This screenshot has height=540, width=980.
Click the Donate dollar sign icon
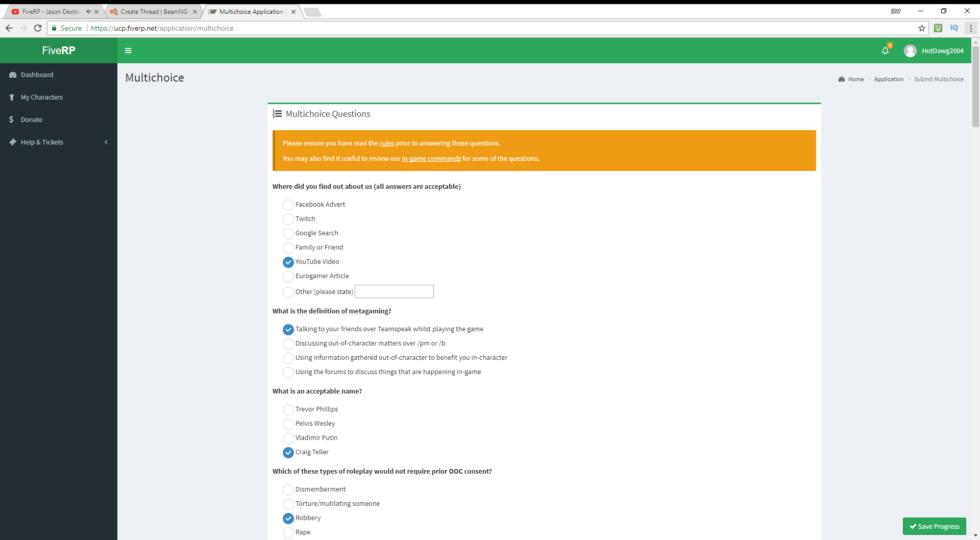pyautogui.click(x=11, y=119)
